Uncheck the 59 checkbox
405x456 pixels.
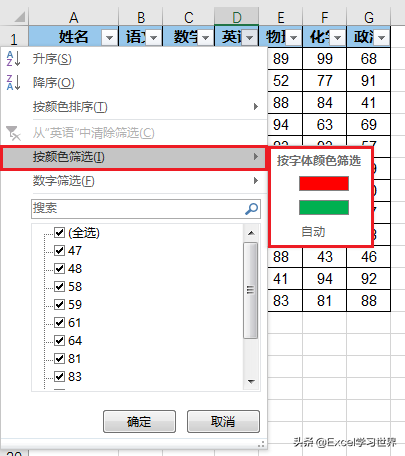click(59, 304)
